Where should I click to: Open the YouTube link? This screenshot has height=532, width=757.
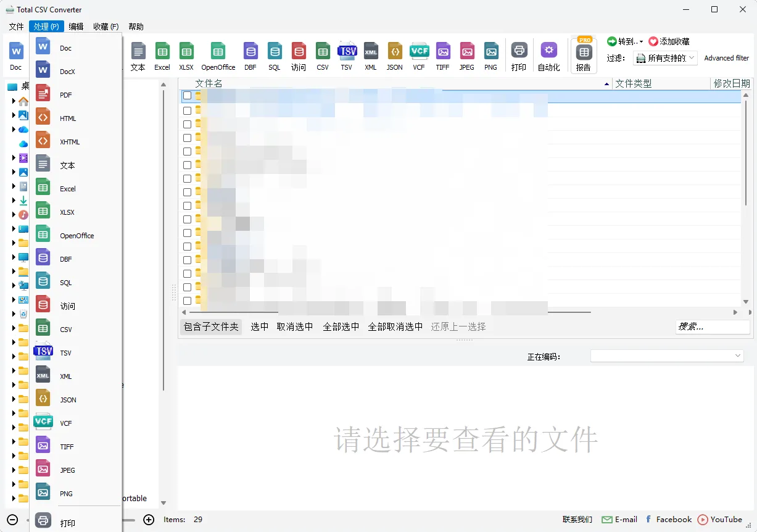pos(720,520)
